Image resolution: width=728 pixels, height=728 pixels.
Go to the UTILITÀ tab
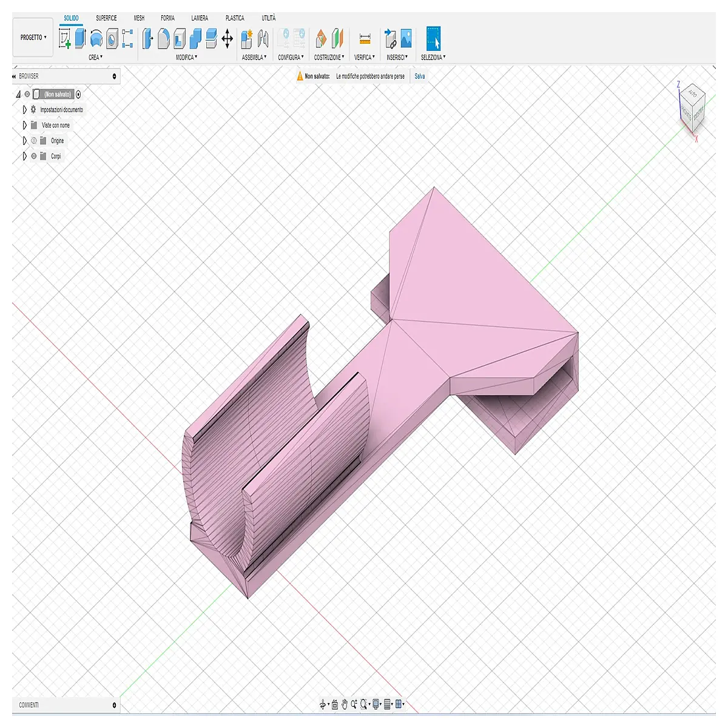tap(268, 18)
